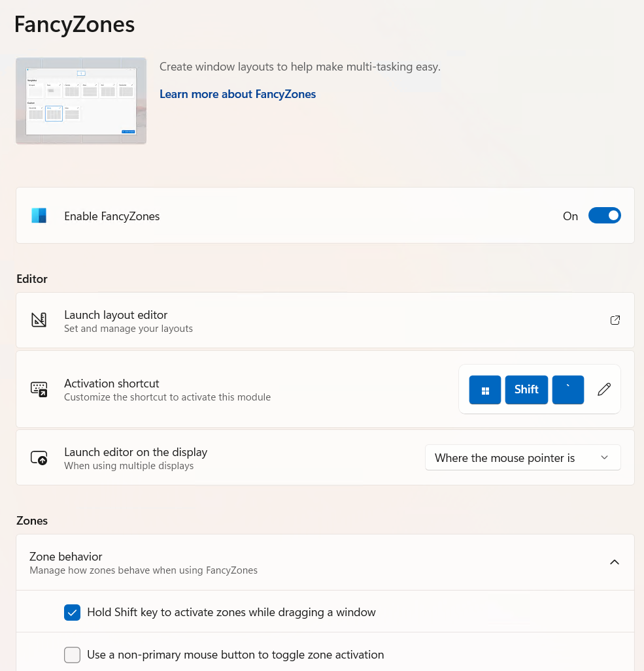Viewport: 644px width, 671px height.
Task: Click the Windows key in the activation shortcut
Action: click(484, 389)
